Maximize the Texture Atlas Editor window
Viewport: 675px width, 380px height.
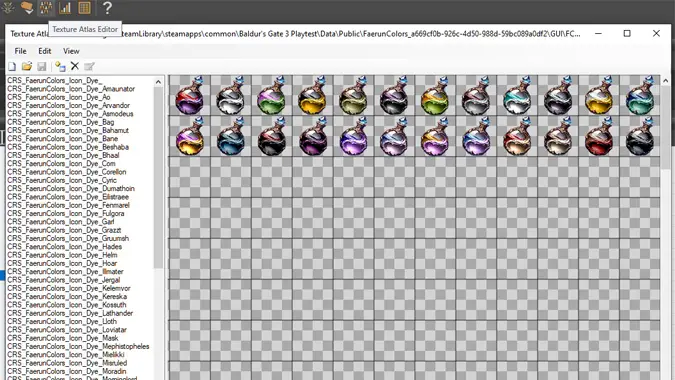tap(627, 33)
